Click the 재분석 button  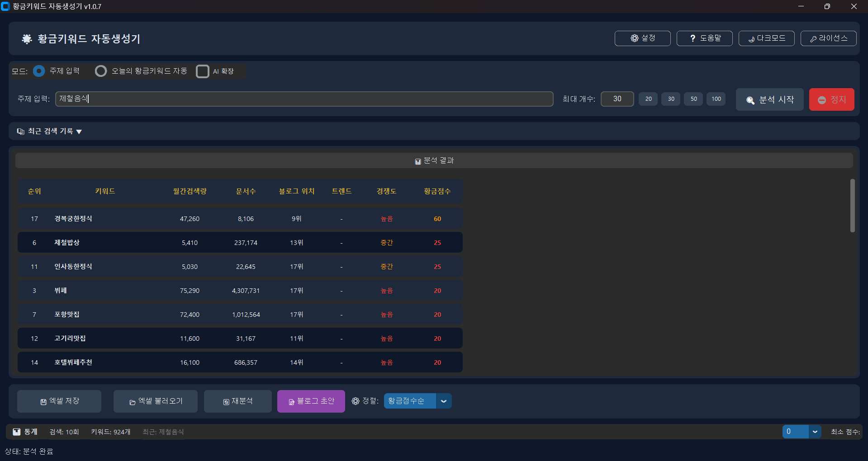click(x=238, y=401)
